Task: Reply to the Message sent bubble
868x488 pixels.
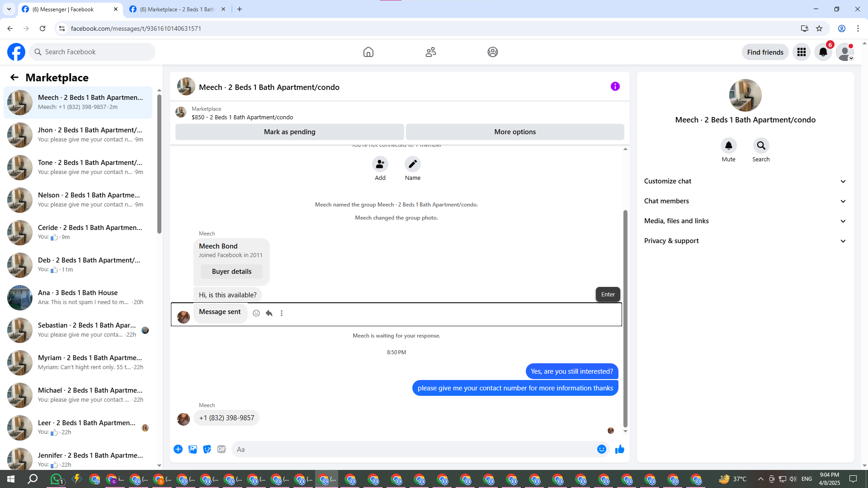Action: click(x=269, y=313)
